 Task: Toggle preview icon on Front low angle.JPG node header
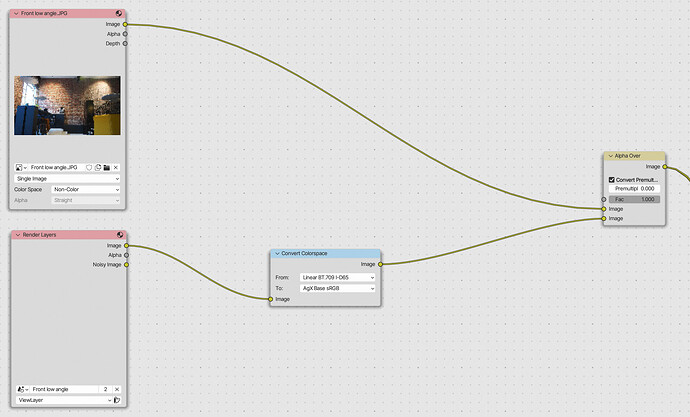pos(119,13)
